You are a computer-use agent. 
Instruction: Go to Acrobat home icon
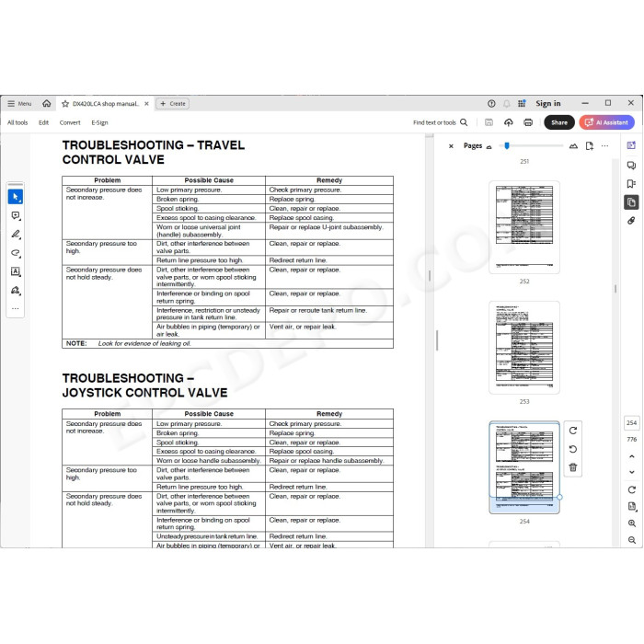click(x=46, y=103)
